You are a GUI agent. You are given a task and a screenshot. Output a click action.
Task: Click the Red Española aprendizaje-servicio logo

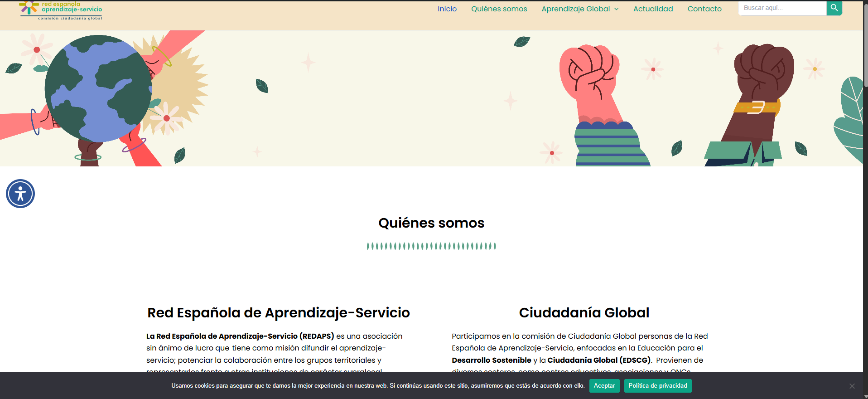(61, 10)
